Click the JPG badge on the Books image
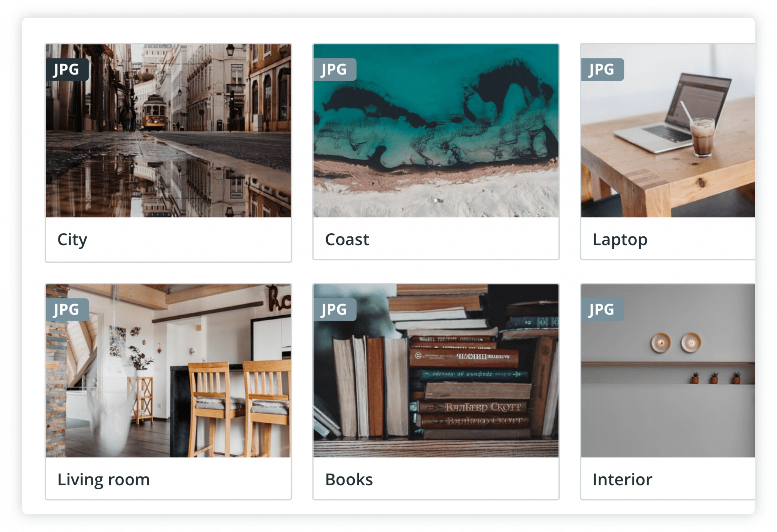The height and width of the screenshot is (532, 777). [x=337, y=310]
